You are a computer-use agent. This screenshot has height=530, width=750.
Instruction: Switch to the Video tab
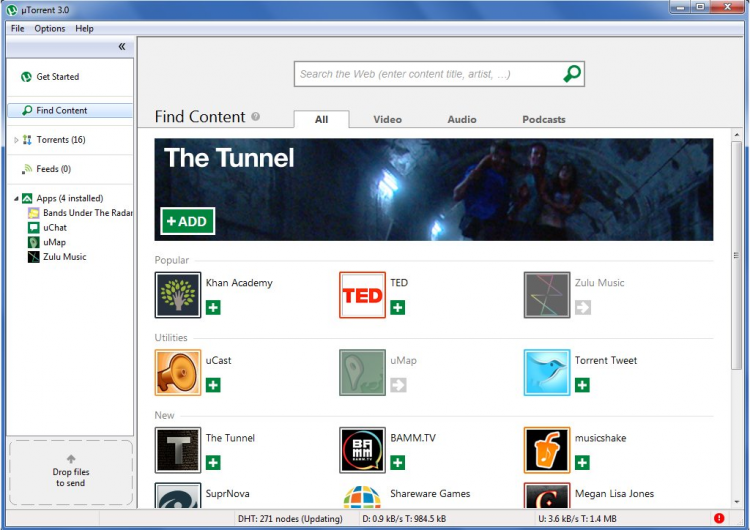(x=387, y=120)
